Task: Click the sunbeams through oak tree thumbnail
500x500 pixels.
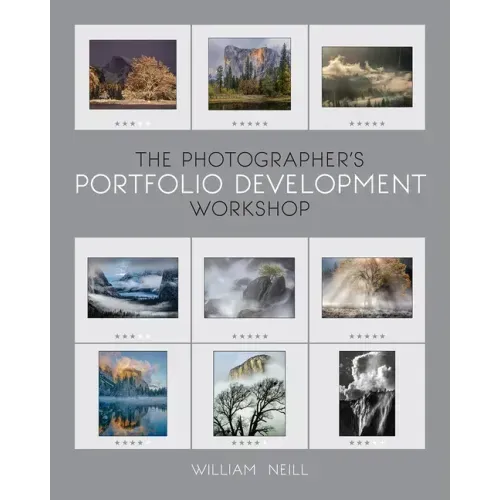Action: pyautogui.click(x=367, y=287)
